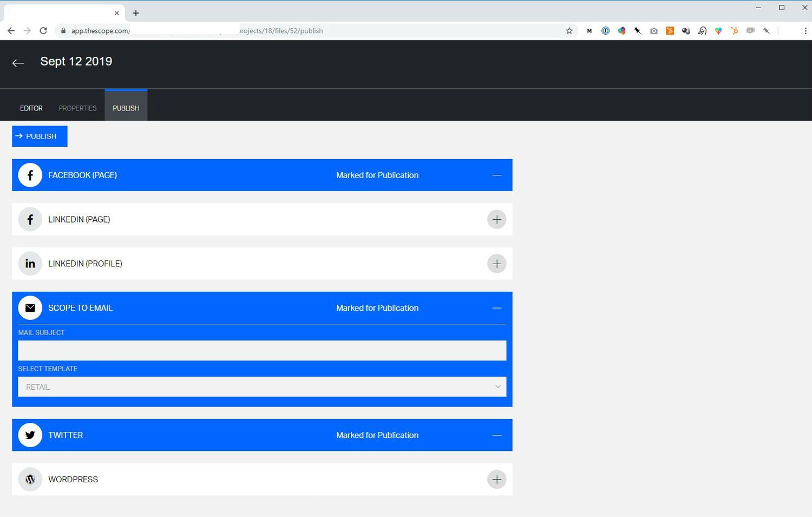Switch to the Properties tab
Image resolution: width=812 pixels, height=517 pixels.
coord(77,108)
